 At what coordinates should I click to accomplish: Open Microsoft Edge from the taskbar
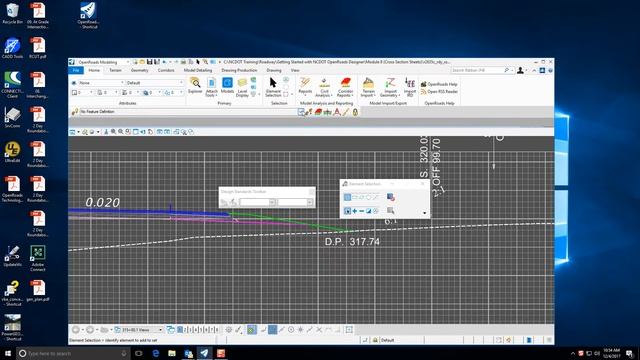point(156,353)
